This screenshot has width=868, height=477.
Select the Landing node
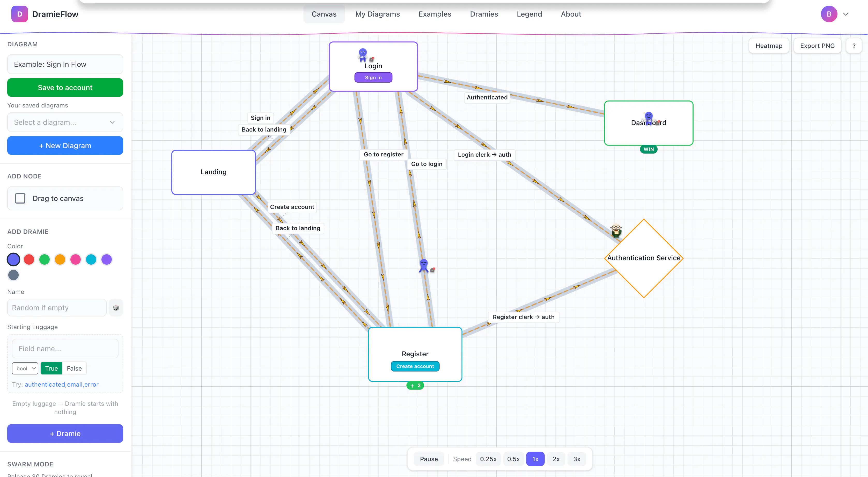pos(213,172)
